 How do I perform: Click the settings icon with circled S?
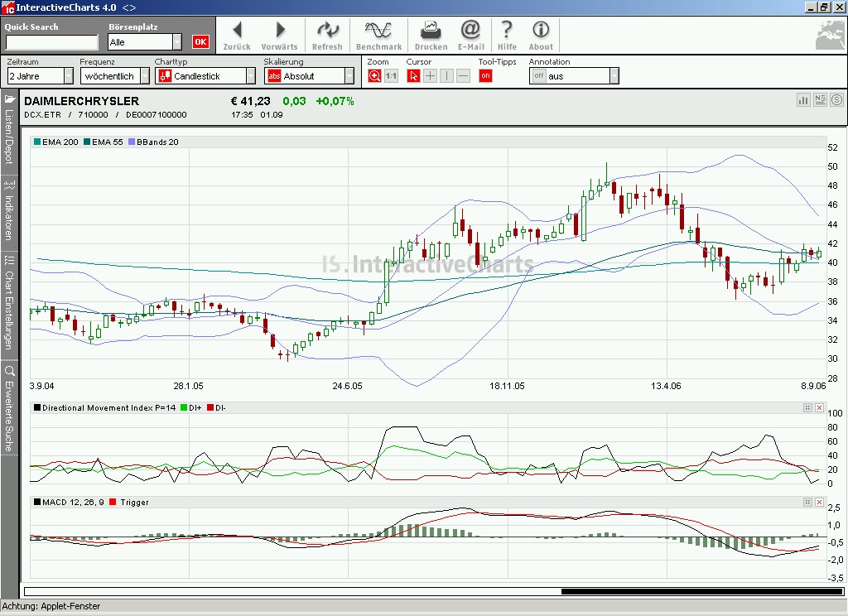836,99
